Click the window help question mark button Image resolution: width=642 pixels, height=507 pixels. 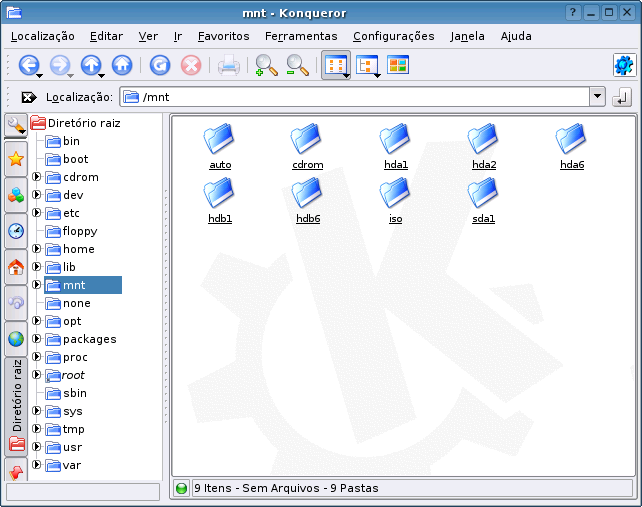[572, 13]
